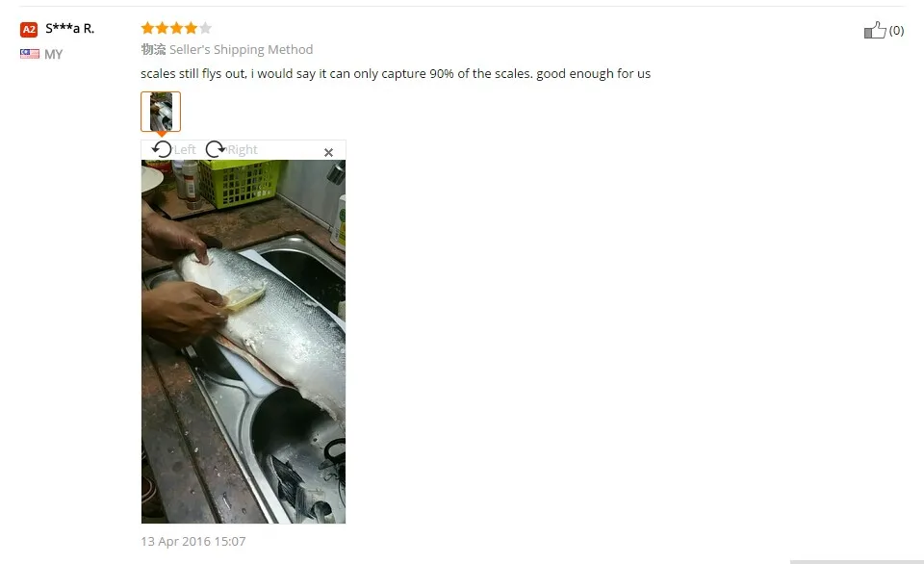The image size is (924, 564).
Task: Rotate the review photo clockwise using its icon
Action: coord(215,149)
